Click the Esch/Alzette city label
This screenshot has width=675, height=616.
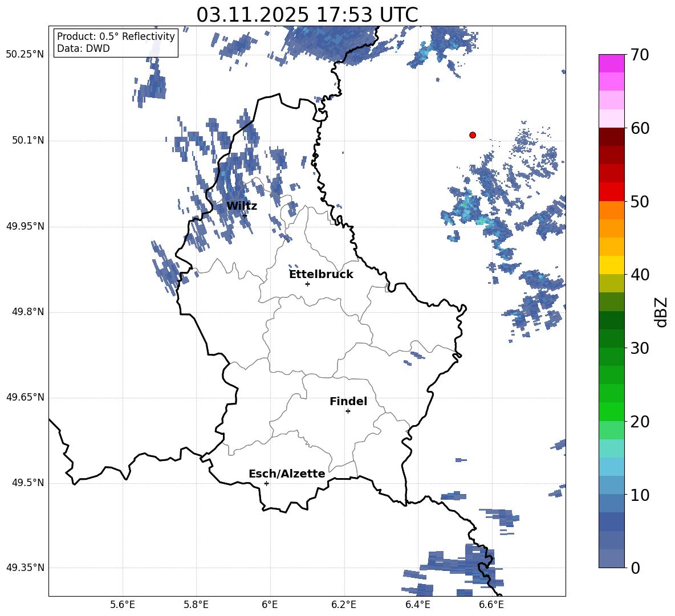287,474
